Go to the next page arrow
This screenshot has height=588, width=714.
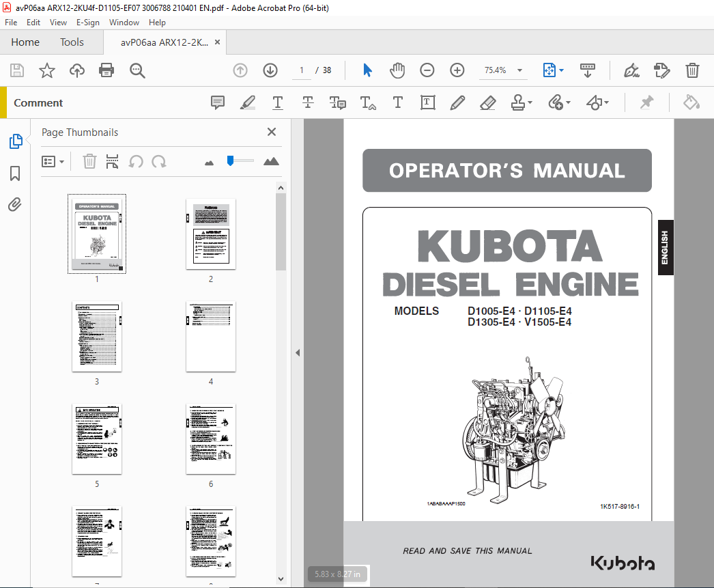click(270, 70)
